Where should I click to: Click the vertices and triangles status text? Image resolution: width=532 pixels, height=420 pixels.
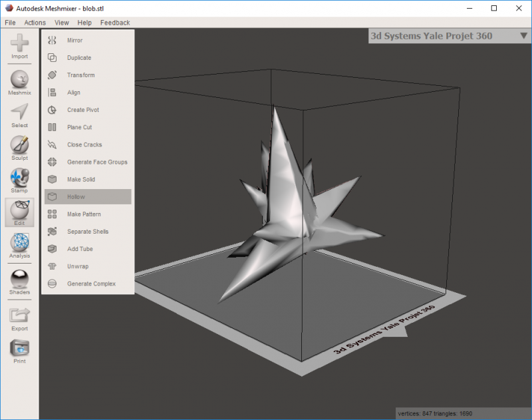[435, 413]
